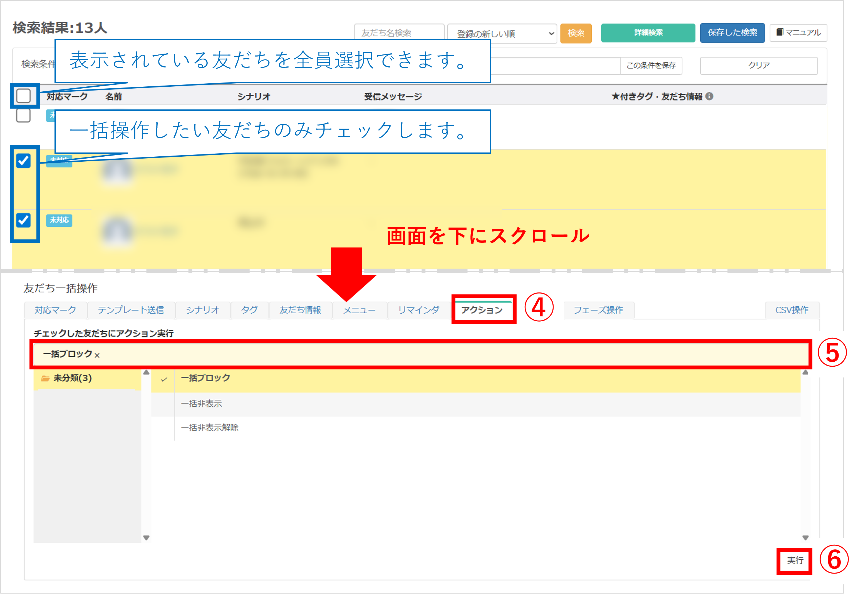Screen dimensions: 868x598
Task: Check the first friend row checkbox
Action: [x=23, y=115]
